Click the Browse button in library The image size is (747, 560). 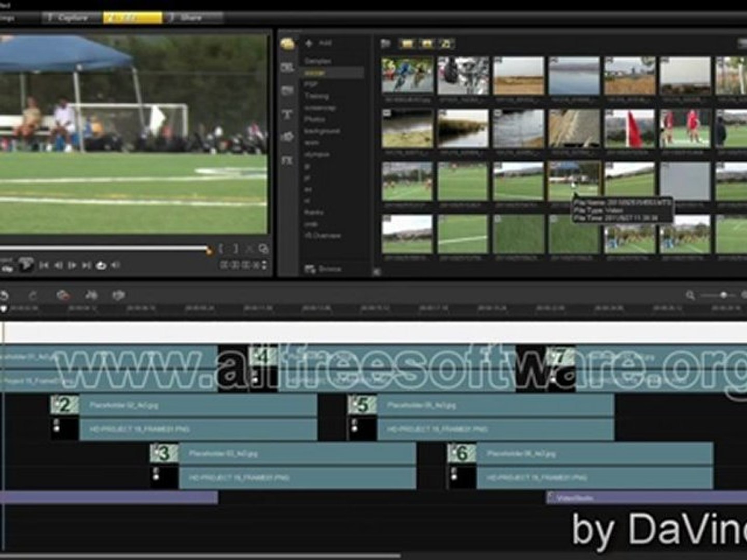pos(323,269)
